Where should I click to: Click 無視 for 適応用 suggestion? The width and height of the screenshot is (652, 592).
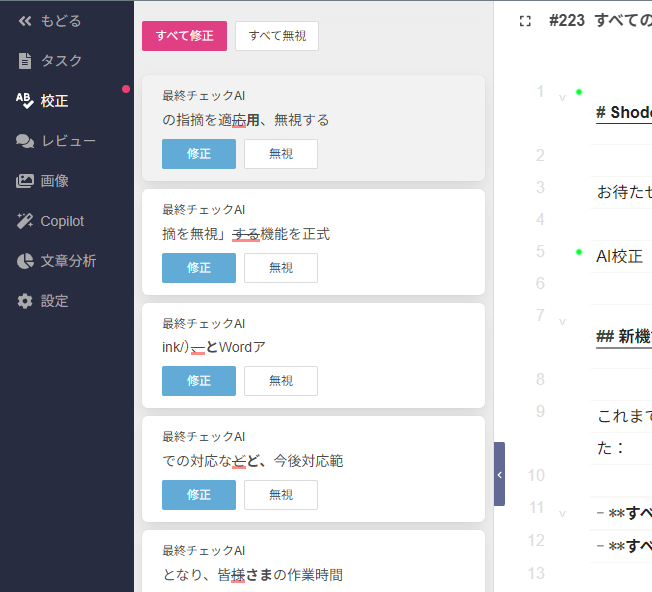[281, 154]
